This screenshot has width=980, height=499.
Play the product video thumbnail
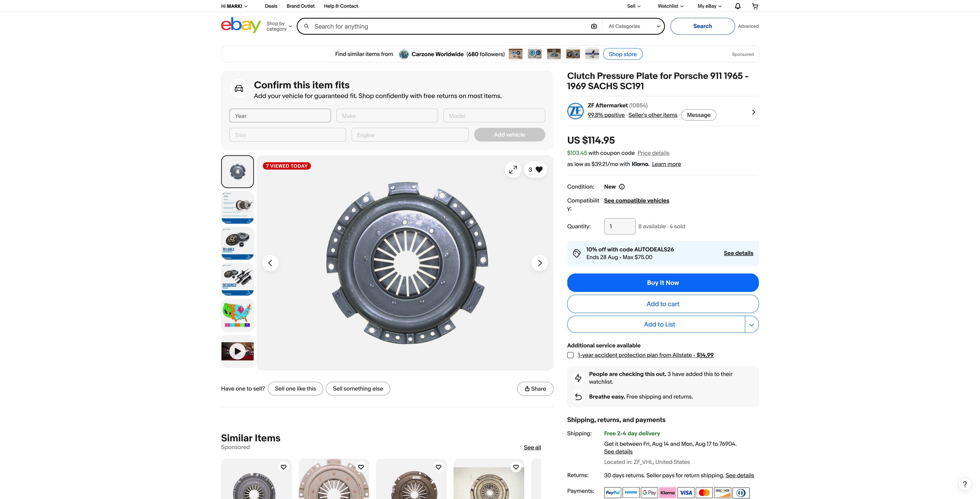pyautogui.click(x=237, y=351)
